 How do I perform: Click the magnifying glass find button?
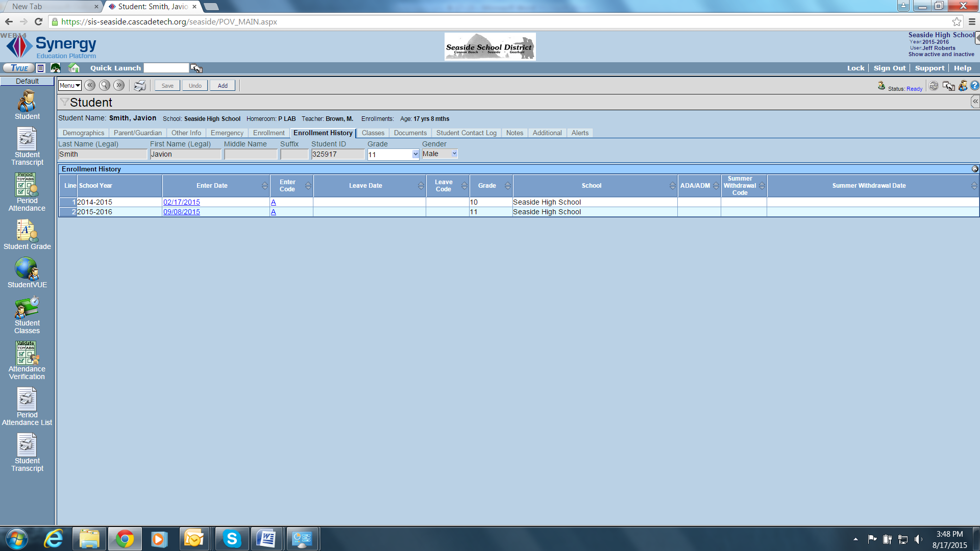104,86
